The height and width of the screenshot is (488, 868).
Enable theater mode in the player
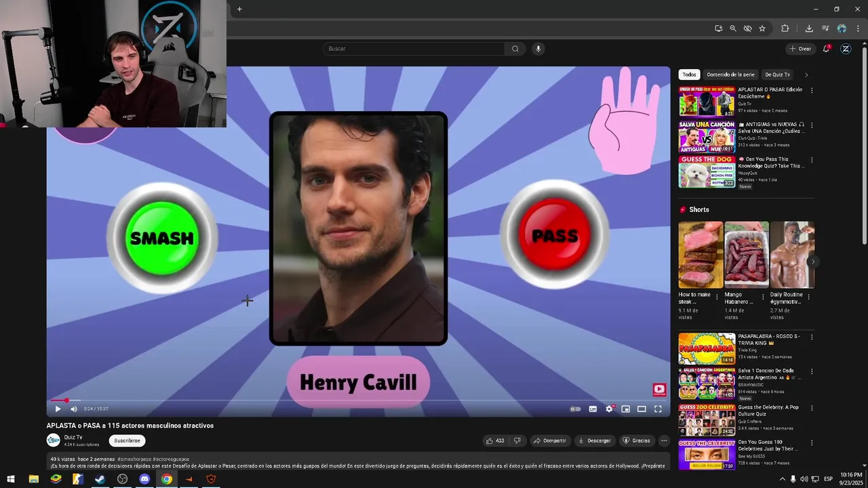[x=642, y=409]
